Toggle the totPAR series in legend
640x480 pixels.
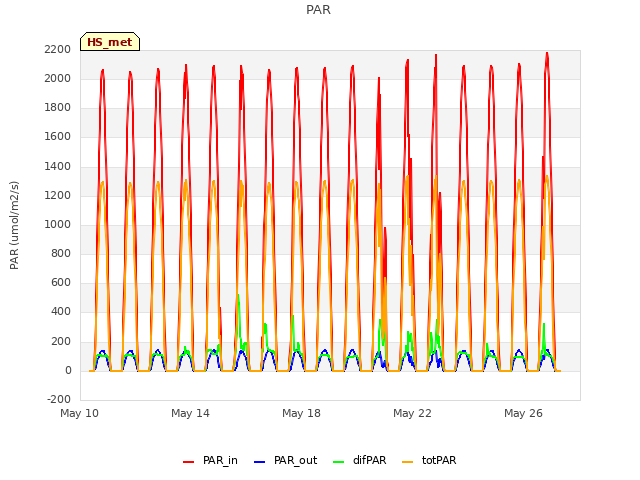pyautogui.click(x=429, y=460)
